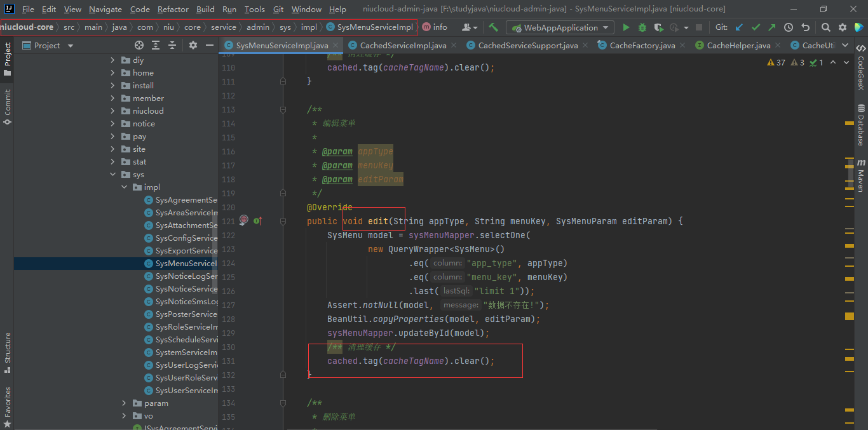Viewport: 868px width, 430px height.
Task: Toggle the Project tool window on left sidebar
Action: tap(7, 60)
